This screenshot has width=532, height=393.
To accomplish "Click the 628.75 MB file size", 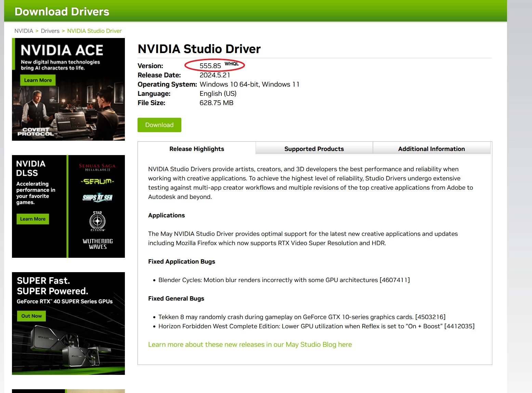I will point(217,103).
